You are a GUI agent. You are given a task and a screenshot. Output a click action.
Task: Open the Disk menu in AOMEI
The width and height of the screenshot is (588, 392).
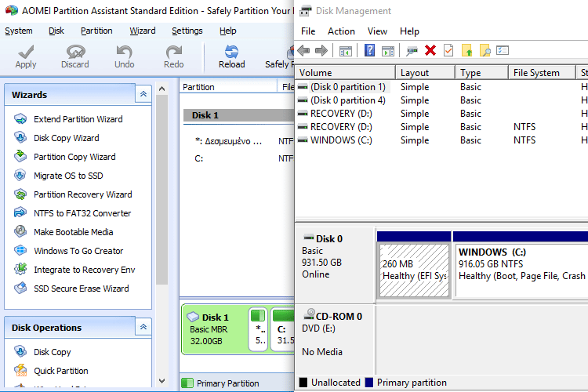click(x=56, y=31)
